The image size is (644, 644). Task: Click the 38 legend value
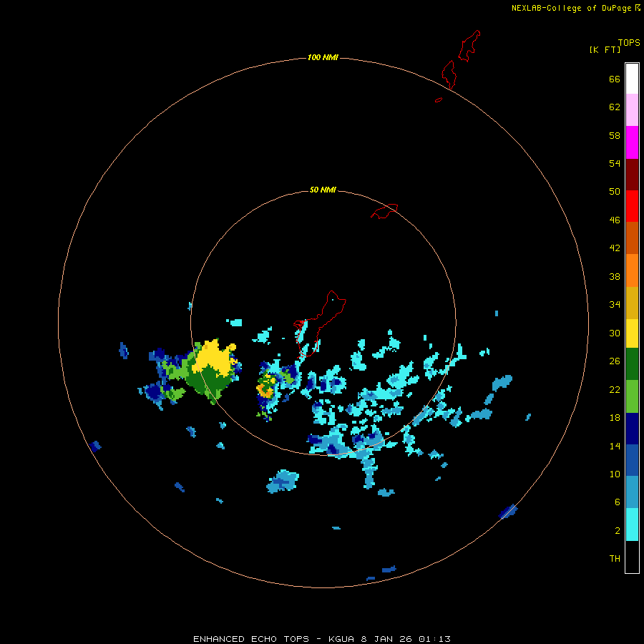coord(615,276)
